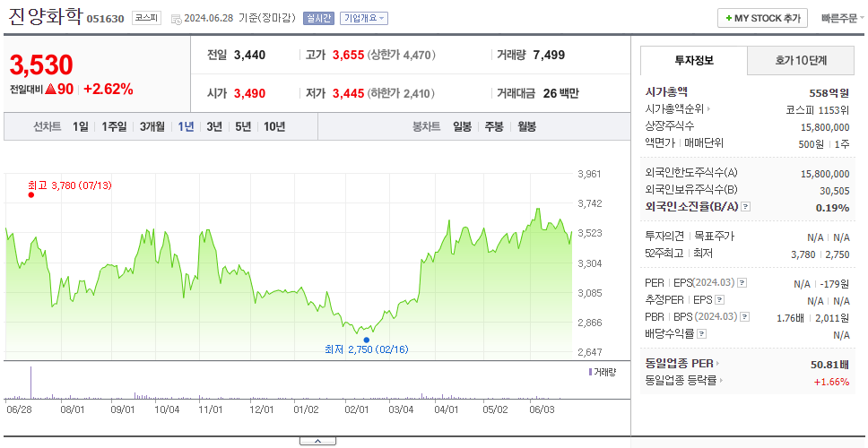868x448 pixels.
Task: Click the 액면가 value 500원 | 1주
Action: (x=825, y=143)
